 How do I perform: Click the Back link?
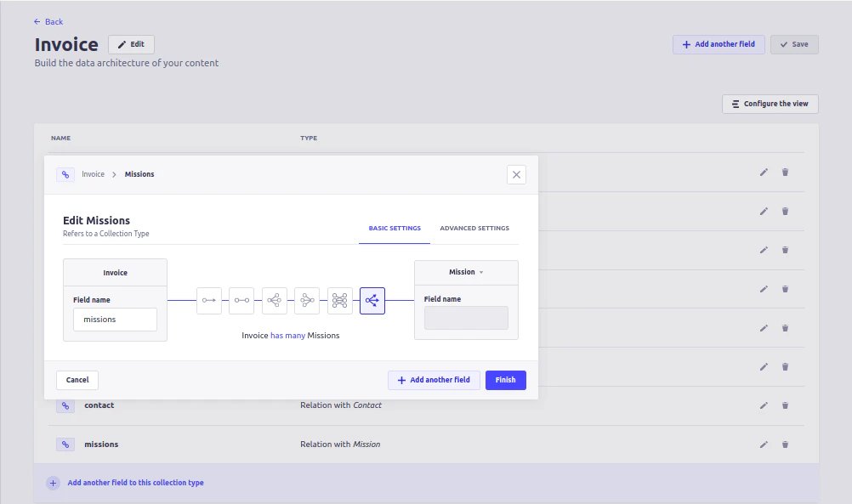point(48,21)
